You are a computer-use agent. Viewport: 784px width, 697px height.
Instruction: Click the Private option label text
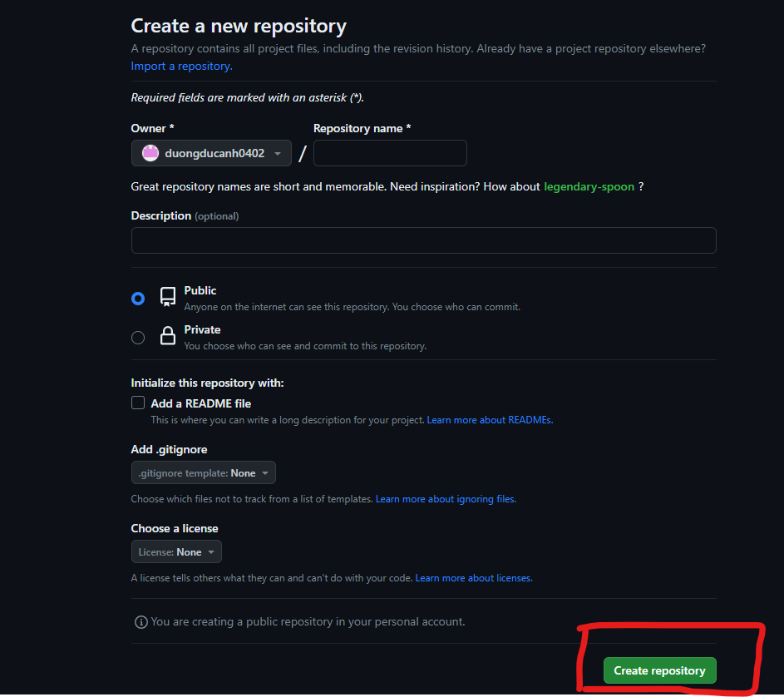[202, 329]
